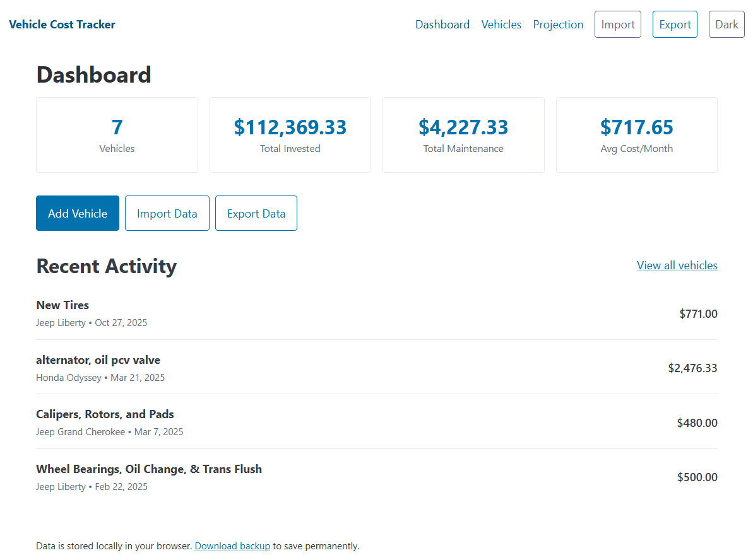The width and height of the screenshot is (753, 560).
Task: Open the Vehicles page from the navigation
Action: pos(501,24)
